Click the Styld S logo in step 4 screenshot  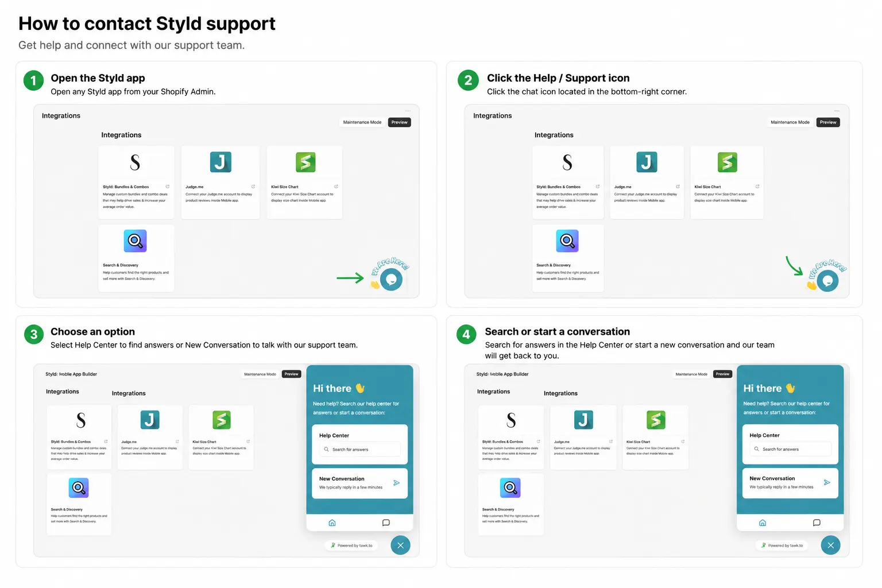[x=511, y=420]
